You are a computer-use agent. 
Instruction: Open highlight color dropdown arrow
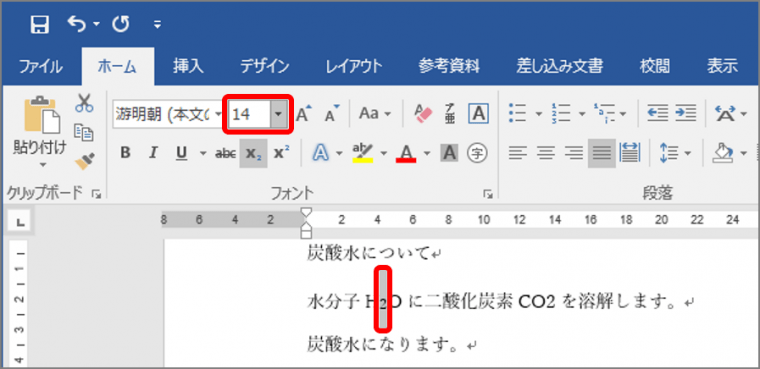click(x=384, y=154)
